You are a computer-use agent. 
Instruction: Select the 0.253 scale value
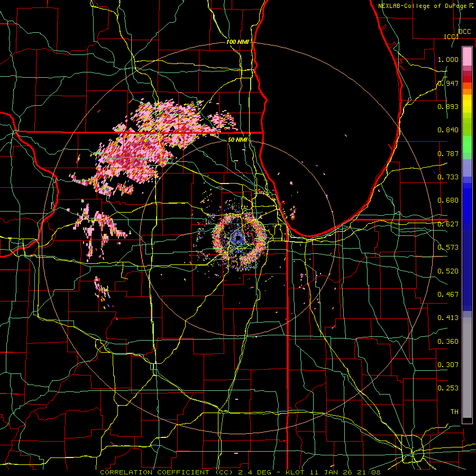click(448, 388)
